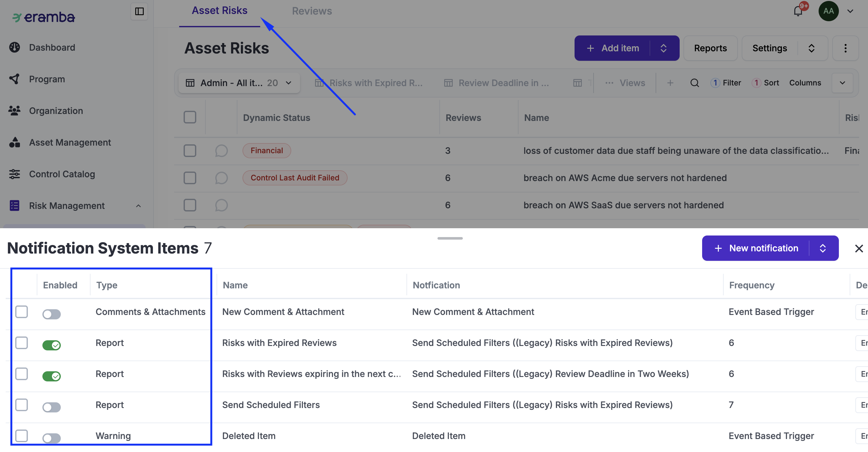This screenshot has width=868, height=452.
Task: Open Control Catalog in the sidebar
Action: [62, 174]
